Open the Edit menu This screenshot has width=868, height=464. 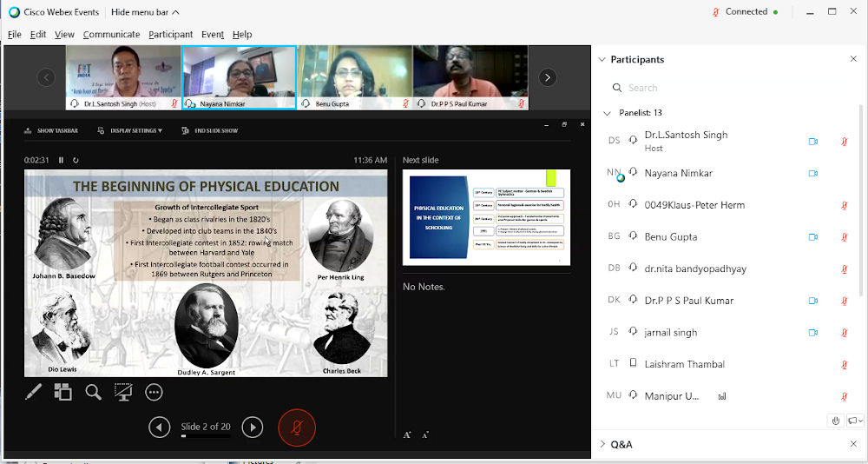point(37,35)
